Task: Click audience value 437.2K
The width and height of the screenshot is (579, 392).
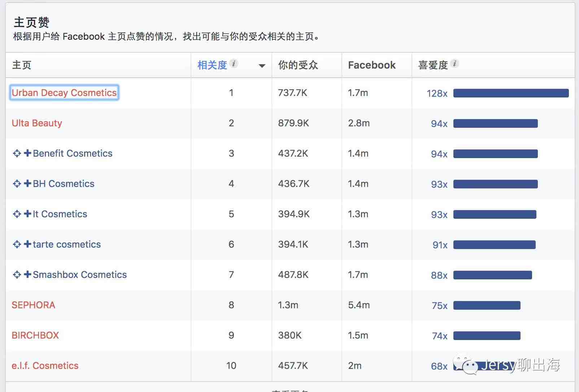Action: [x=293, y=153]
